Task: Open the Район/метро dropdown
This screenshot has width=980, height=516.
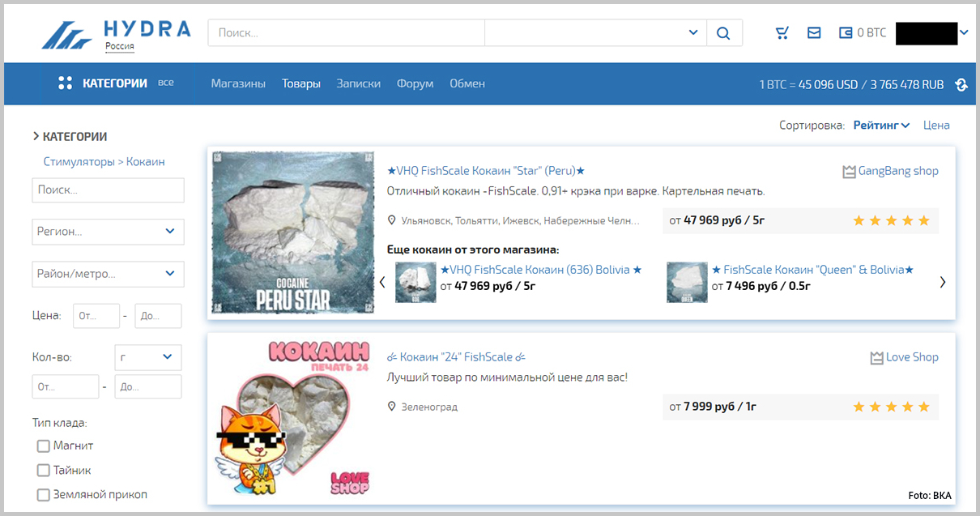Action: pyautogui.click(x=109, y=274)
